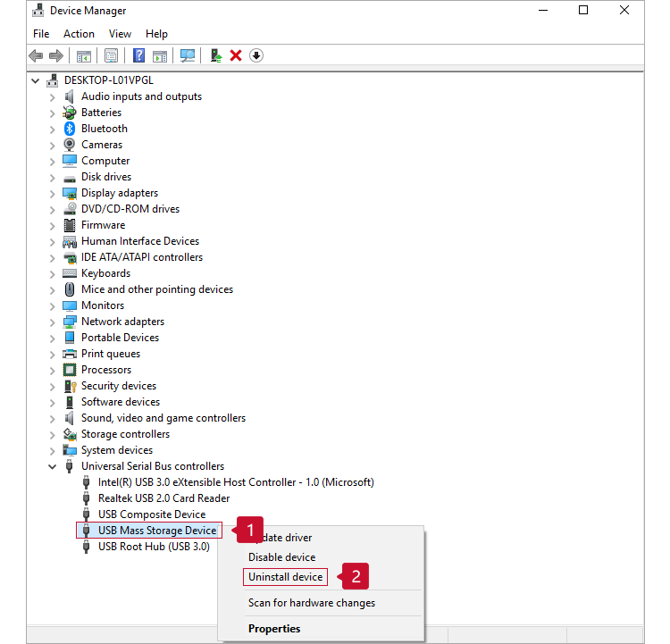Click the Properties sheet toolbar icon
Screen dimensions: 670x644
point(111,55)
